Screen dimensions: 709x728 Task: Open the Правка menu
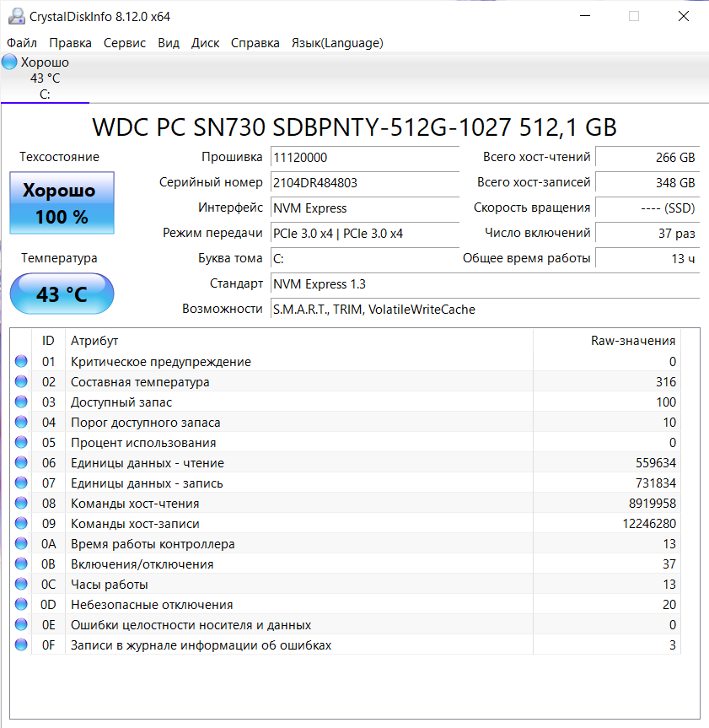point(70,43)
